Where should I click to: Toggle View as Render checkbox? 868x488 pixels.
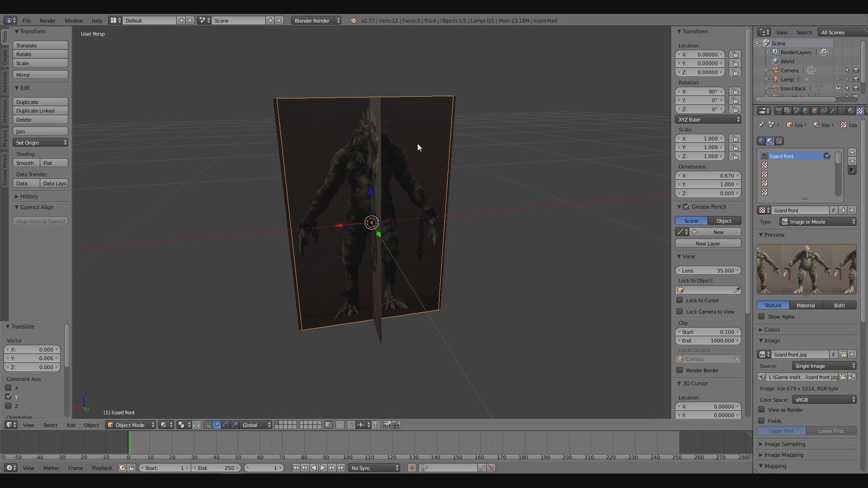[x=761, y=410]
